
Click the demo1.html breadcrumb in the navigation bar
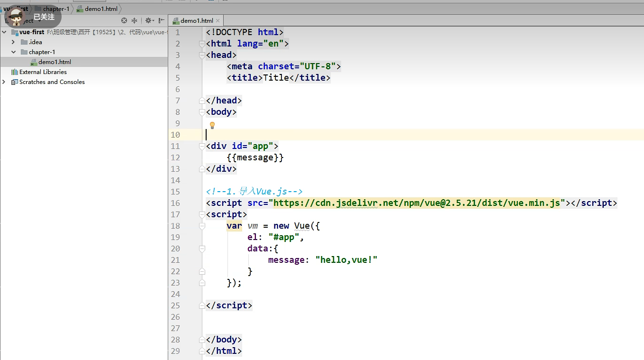tap(97, 9)
